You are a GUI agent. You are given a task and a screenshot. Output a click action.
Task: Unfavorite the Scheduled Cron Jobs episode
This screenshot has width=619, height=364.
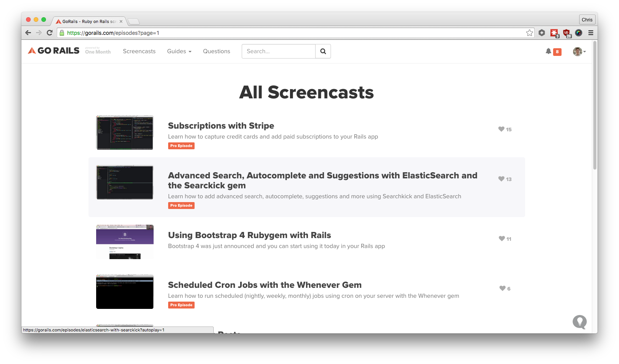click(502, 288)
